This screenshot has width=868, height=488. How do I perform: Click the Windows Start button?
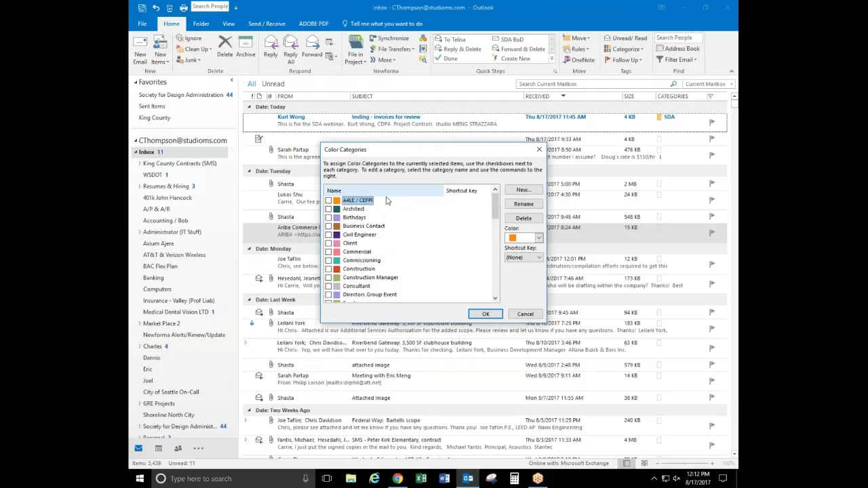(140, 479)
